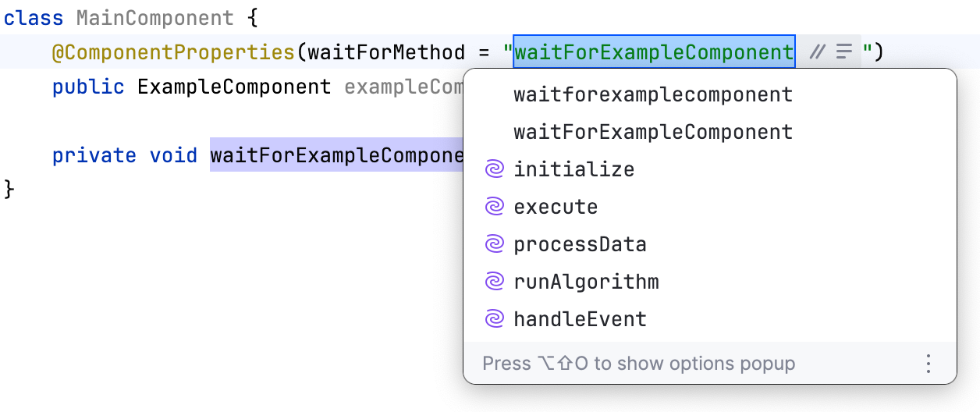Choose the all-lowercase waitforexamplecomponent suggestion
This screenshot has height=412, width=980.
click(x=653, y=95)
